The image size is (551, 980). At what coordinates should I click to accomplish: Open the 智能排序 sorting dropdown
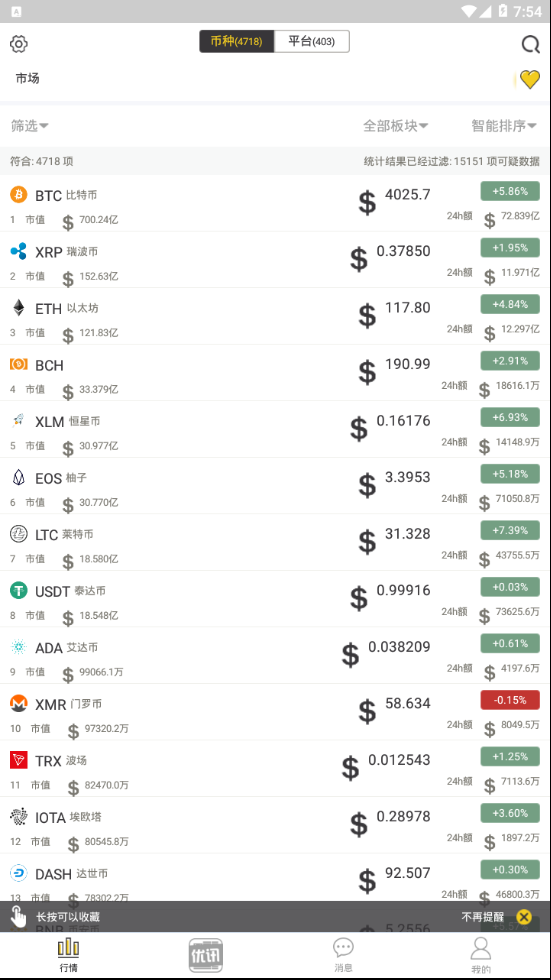pyautogui.click(x=504, y=126)
